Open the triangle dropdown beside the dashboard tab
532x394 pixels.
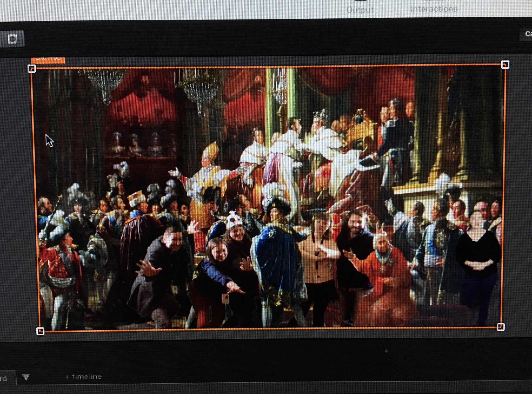(26, 377)
